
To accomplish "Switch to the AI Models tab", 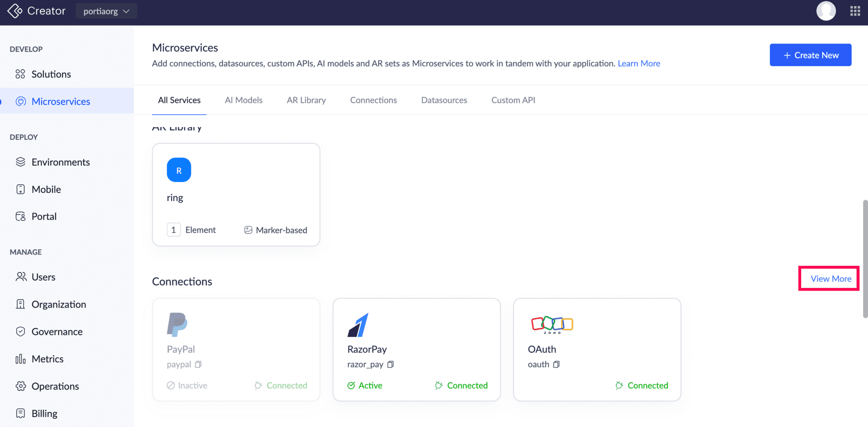I will [x=243, y=100].
